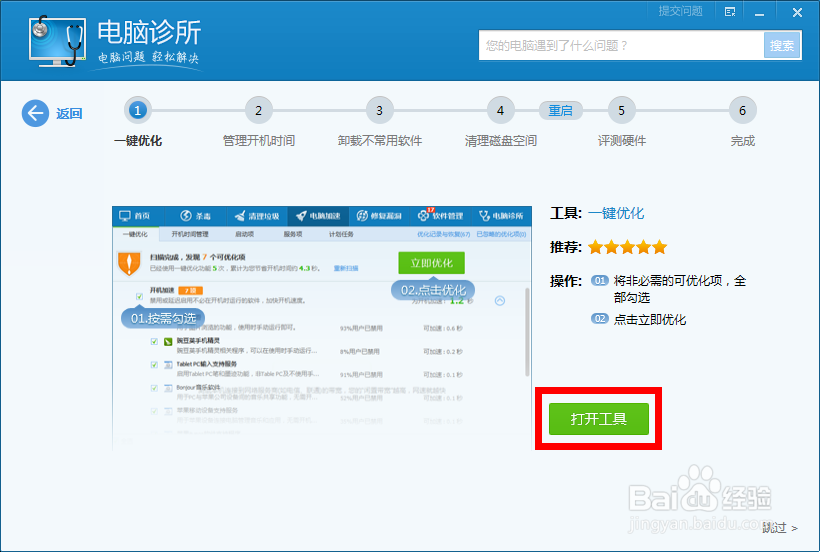Close the 电脑诊所 window

point(797,12)
